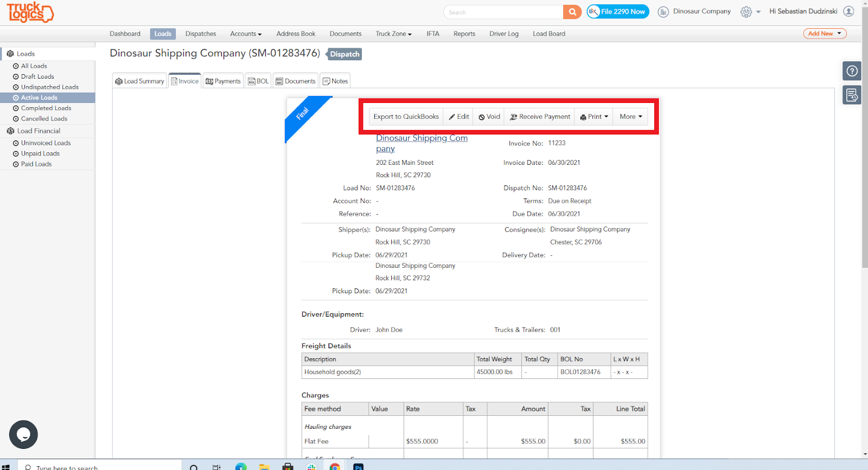Screen dimensions: 868x470
Task: Switch to the Payments tab
Action: tap(223, 81)
